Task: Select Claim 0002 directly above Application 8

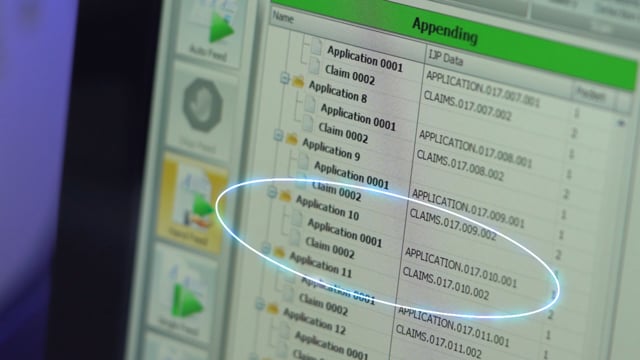Action: pos(350,74)
